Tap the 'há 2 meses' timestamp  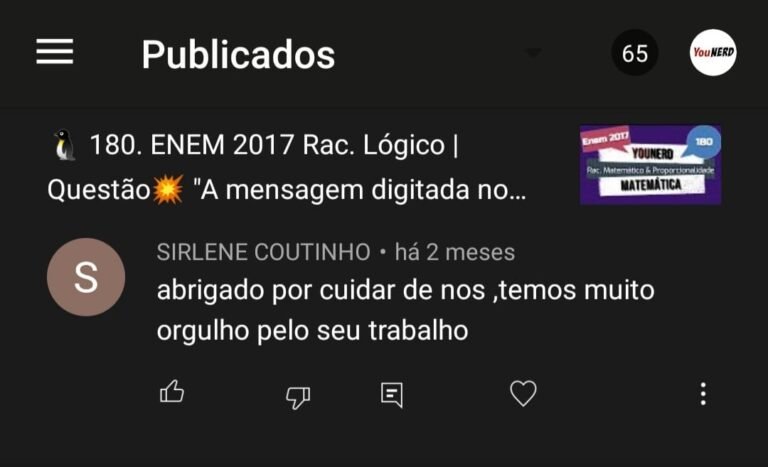point(455,252)
